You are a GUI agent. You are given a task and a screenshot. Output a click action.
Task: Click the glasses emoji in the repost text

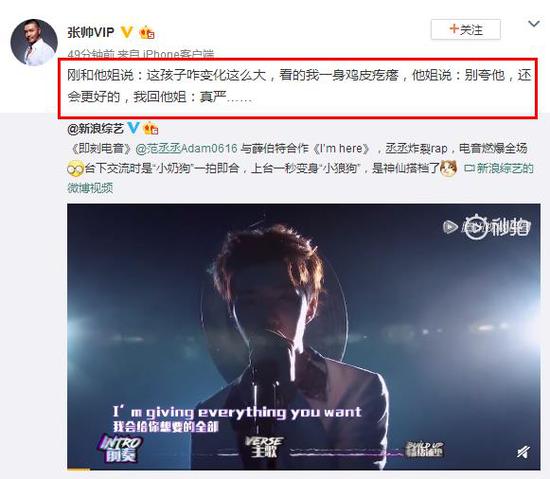pos(75,169)
